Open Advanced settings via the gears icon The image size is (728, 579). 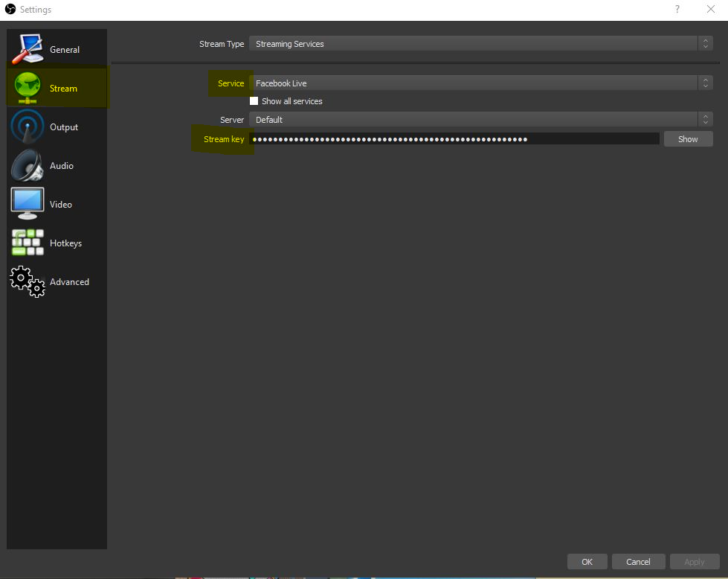(28, 281)
